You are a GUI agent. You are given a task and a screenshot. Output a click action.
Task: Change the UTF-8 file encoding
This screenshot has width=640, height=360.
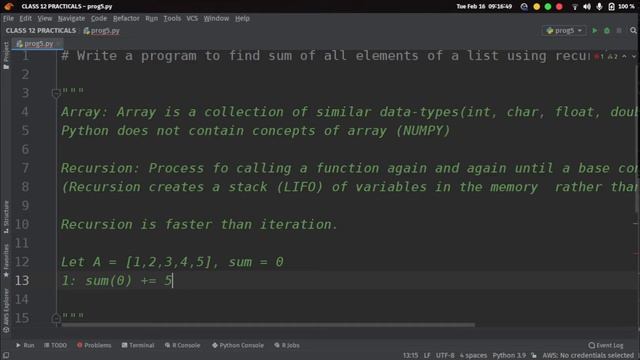click(445, 356)
